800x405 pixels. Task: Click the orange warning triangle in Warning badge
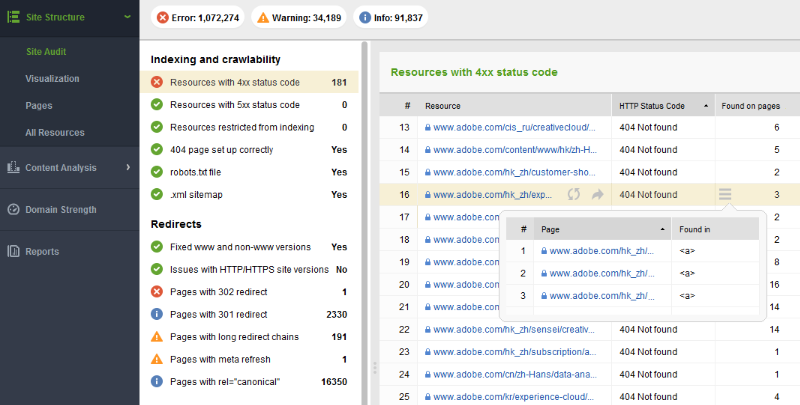coord(263,18)
